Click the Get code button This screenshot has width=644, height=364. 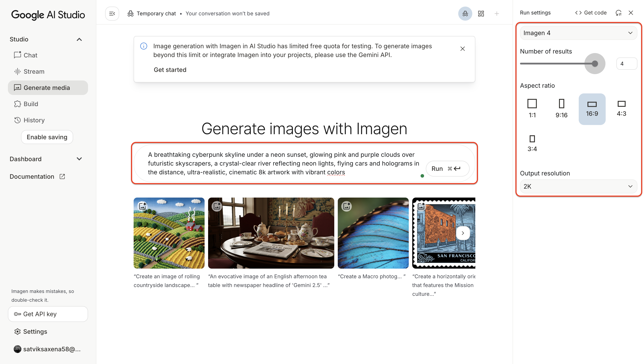point(591,13)
